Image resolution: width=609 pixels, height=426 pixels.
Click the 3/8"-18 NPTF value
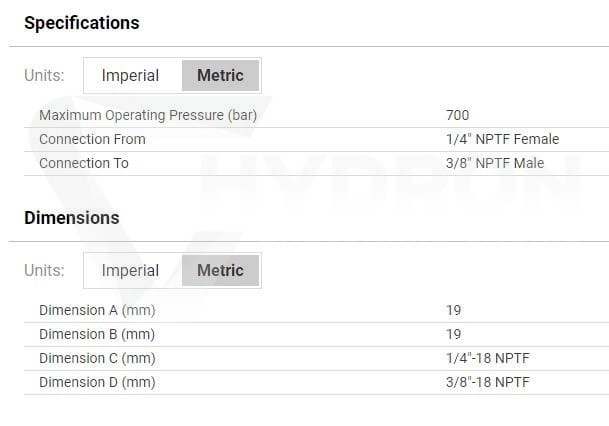(x=488, y=383)
